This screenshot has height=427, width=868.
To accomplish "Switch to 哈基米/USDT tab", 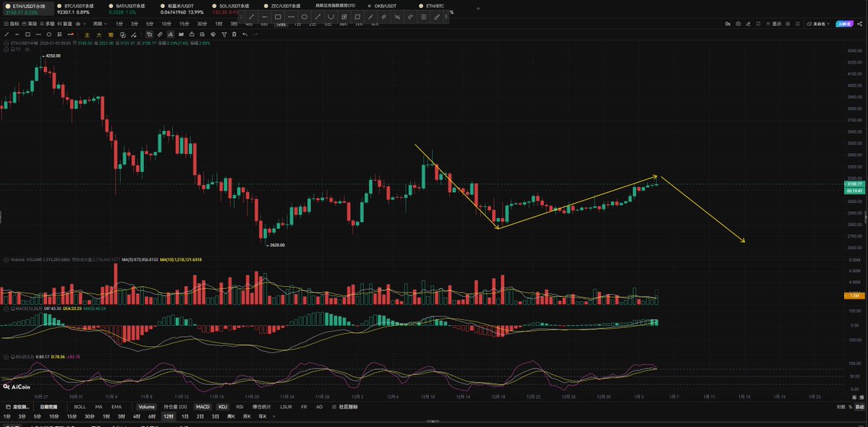I will point(181,9).
